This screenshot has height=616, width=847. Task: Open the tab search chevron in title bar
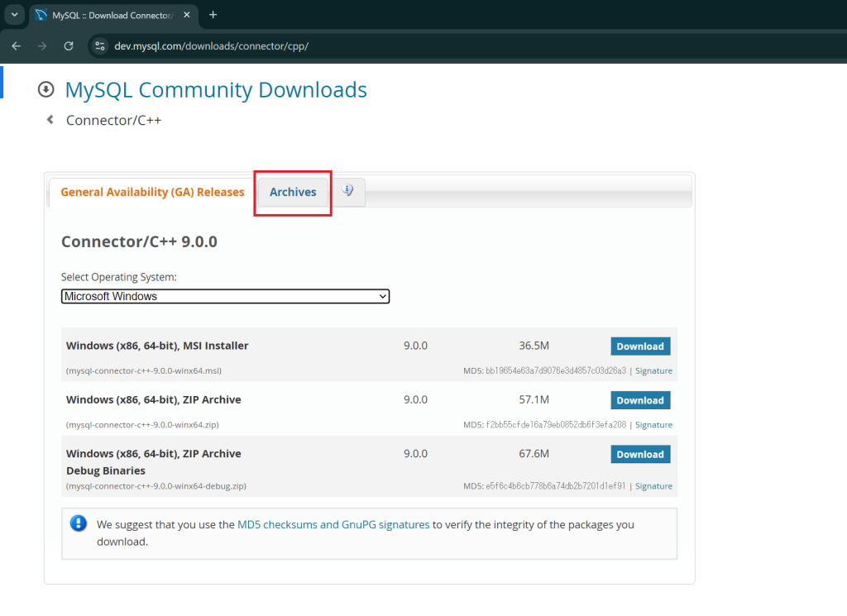tap(14, 15)
